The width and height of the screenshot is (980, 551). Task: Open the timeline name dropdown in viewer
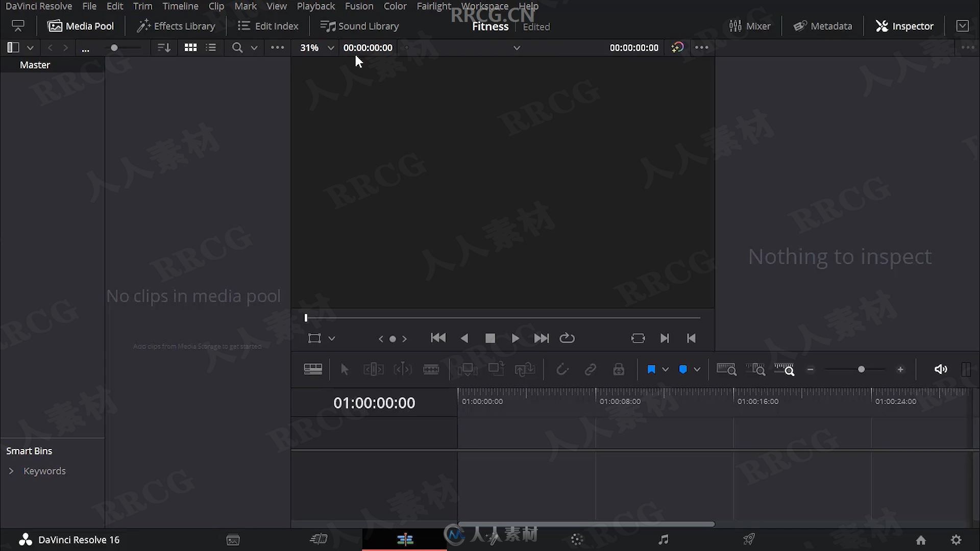click(x=517, y=48)
